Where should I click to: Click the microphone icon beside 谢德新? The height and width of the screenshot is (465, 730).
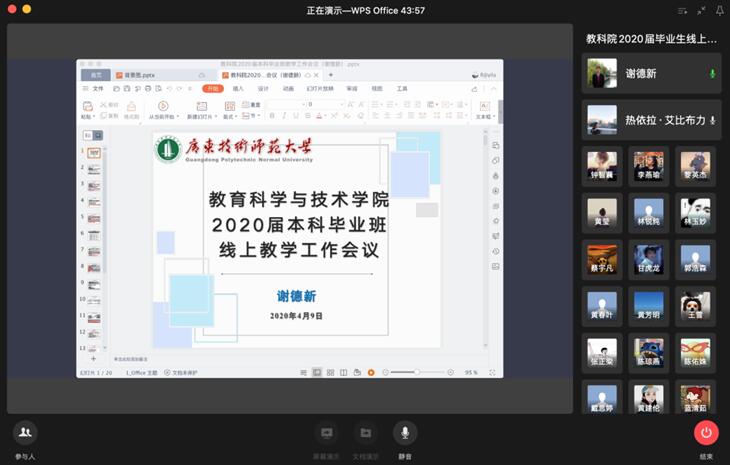point(712,74)
